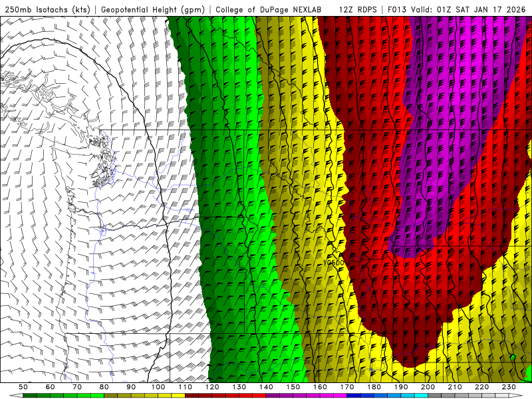Select the bright red swatch in the colorbar
Image resolution: width=532 pixels, height=399 pixels.
click(x=259, y=396)
